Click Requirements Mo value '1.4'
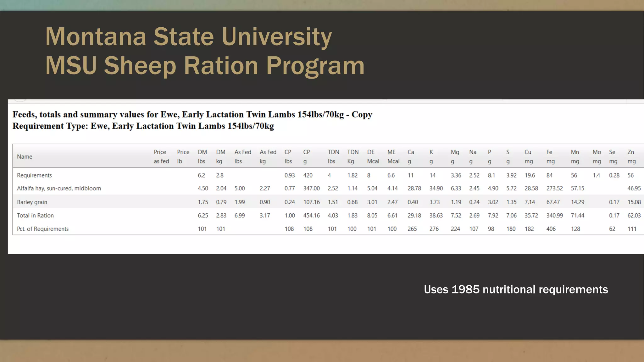 [x=597, y=175]
